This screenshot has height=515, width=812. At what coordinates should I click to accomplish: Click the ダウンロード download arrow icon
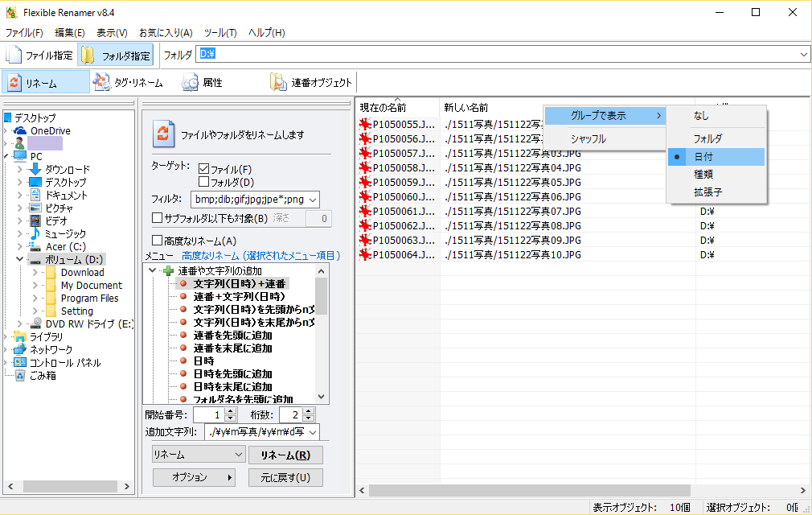tap(35, 169)
